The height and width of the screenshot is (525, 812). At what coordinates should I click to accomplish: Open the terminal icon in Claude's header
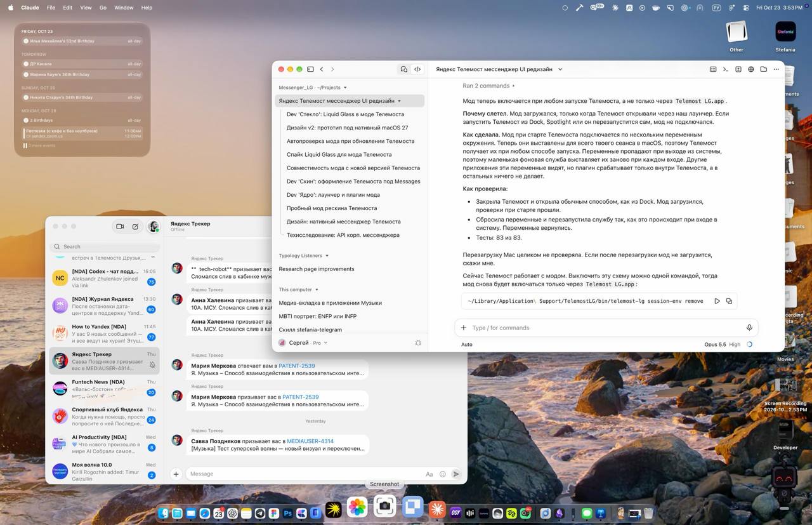point(725,69)
